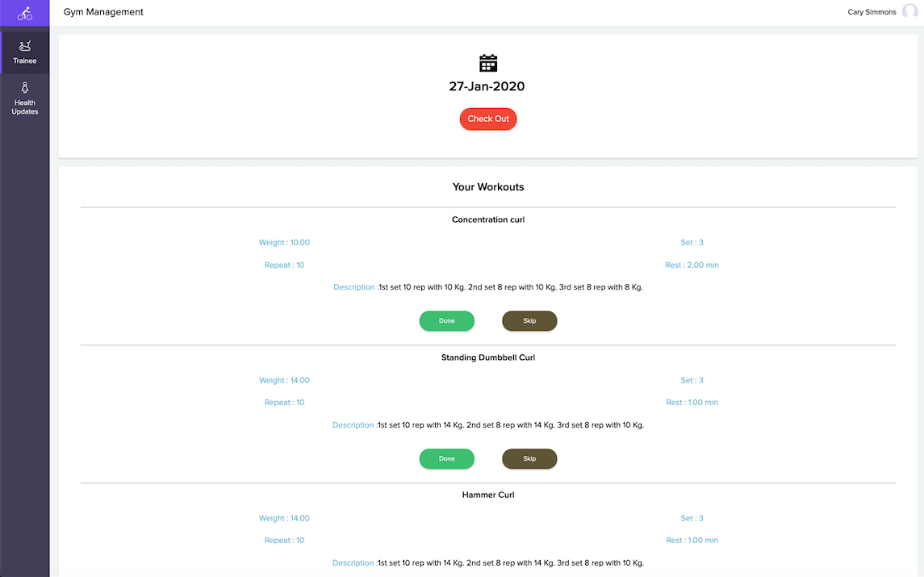Mark Concentration curl as Done
924x577 pixels.
(447, 321)
